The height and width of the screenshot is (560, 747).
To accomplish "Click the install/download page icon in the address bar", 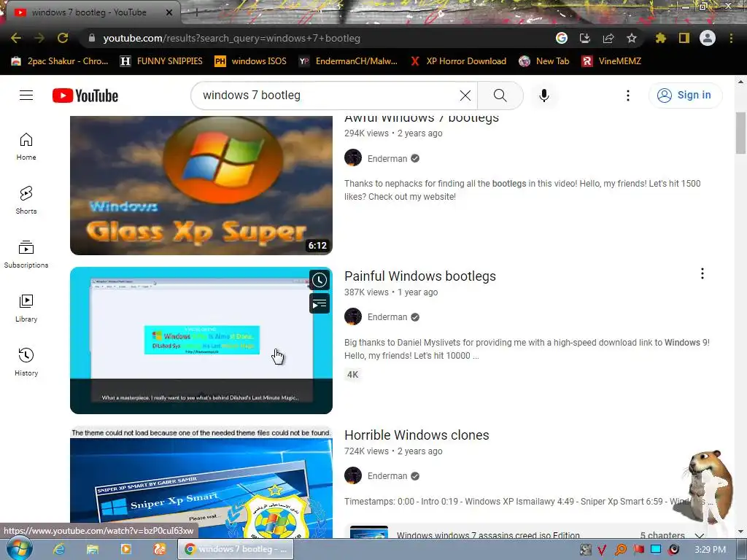I will click(x=585, y=38).
